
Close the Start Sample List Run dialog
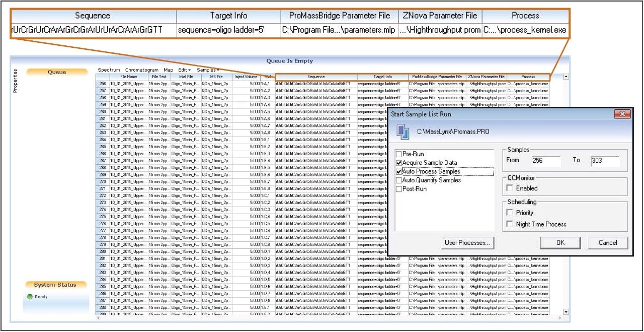pos(622,114)
